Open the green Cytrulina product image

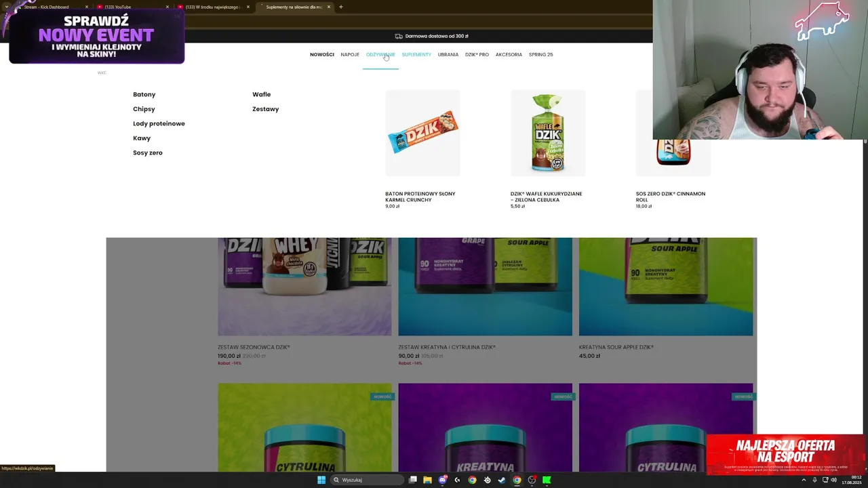coord(304,428)
